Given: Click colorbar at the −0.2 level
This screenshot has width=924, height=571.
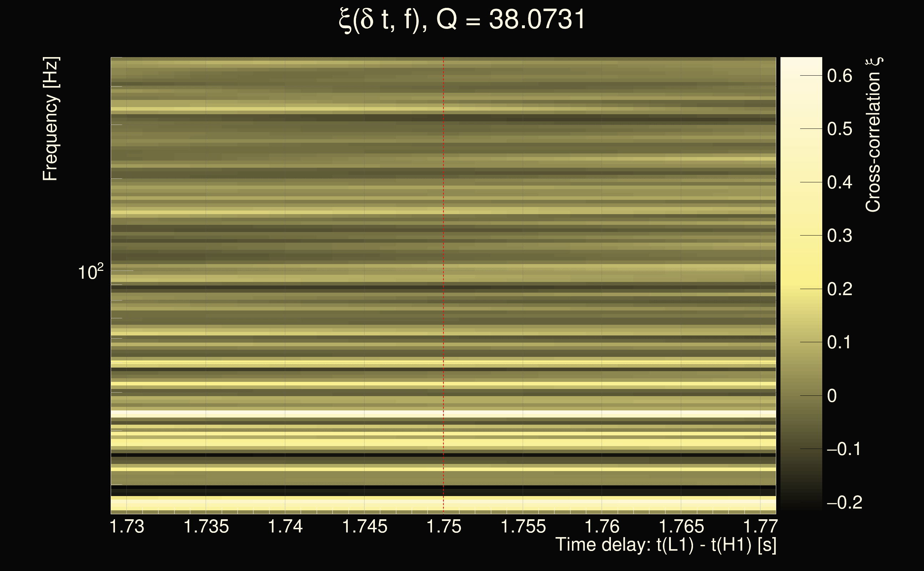Looking at the screenshot, I should (x=801, y=502).
